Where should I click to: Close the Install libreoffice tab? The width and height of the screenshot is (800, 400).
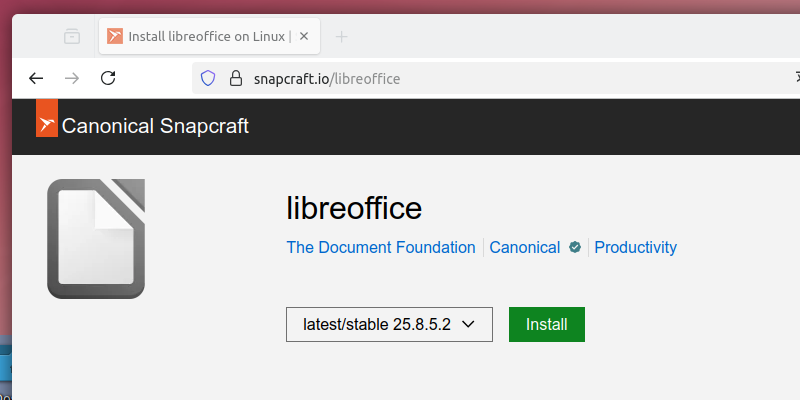pos(305,37)
